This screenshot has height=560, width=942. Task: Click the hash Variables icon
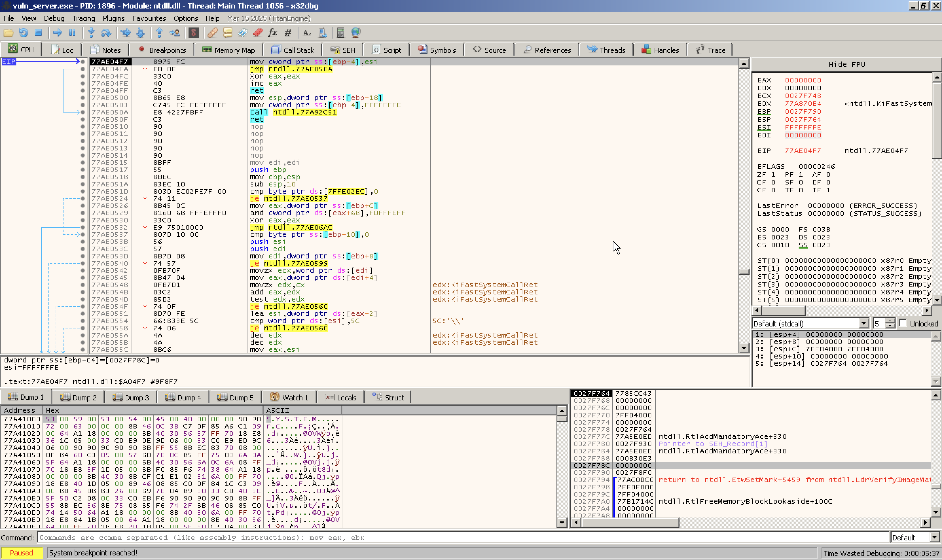[x=288, y=33]
